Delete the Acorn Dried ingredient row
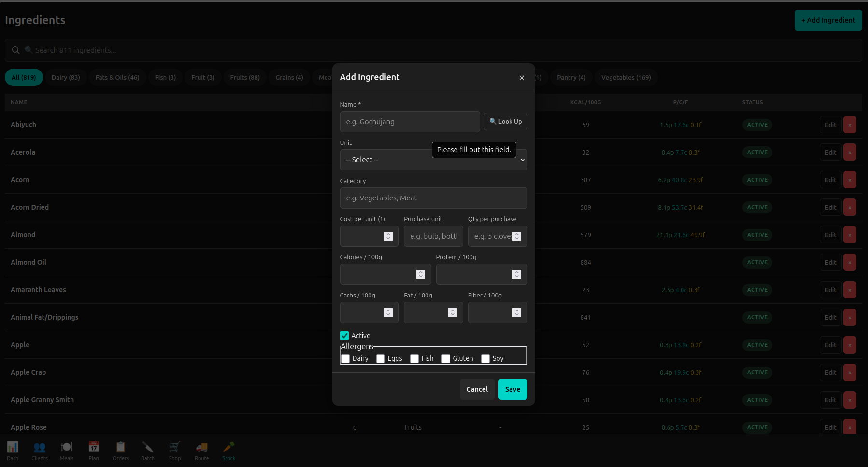The height and width of the screenshot is (467, 868). click(x=850, y=207)
